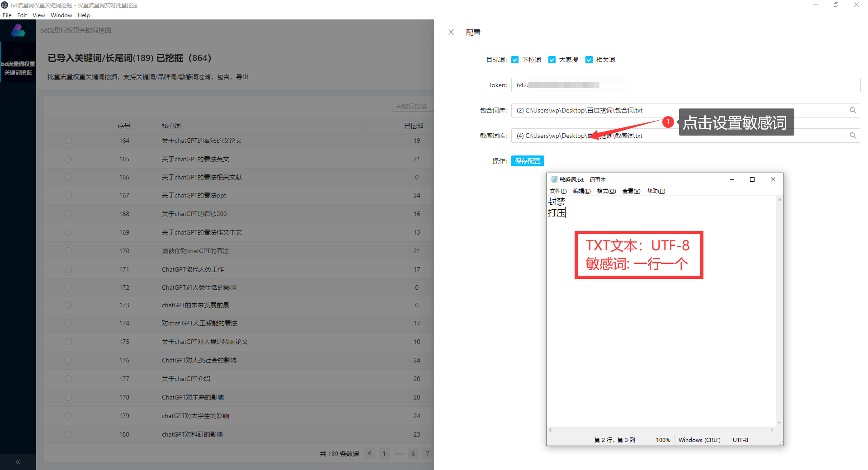Collapse the left sidebar with the chevron
Viewport: 868px width, 470px height.
18,461
